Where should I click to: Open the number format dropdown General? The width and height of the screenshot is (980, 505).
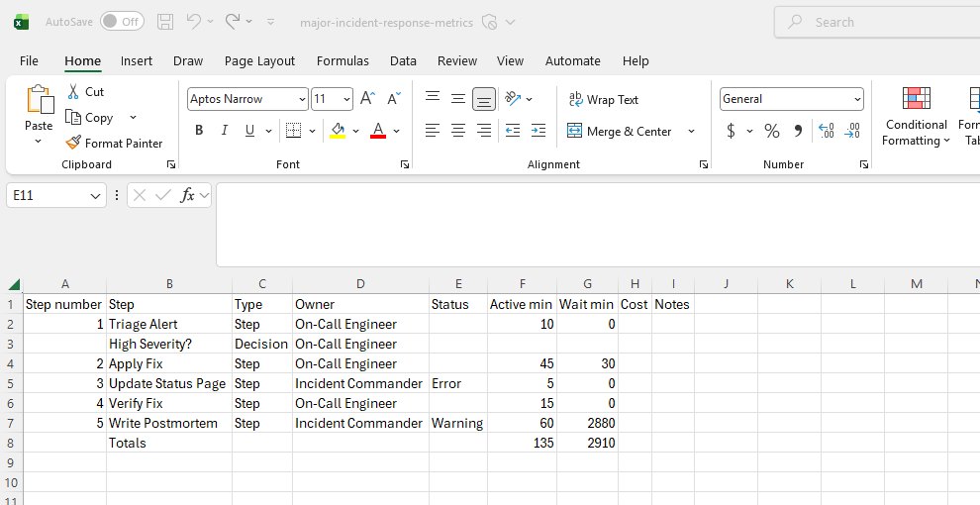click(791, 99)
